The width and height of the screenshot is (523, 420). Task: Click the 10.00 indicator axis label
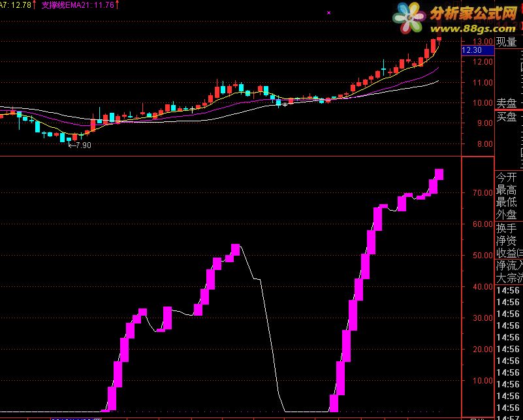tap(483, 381)
